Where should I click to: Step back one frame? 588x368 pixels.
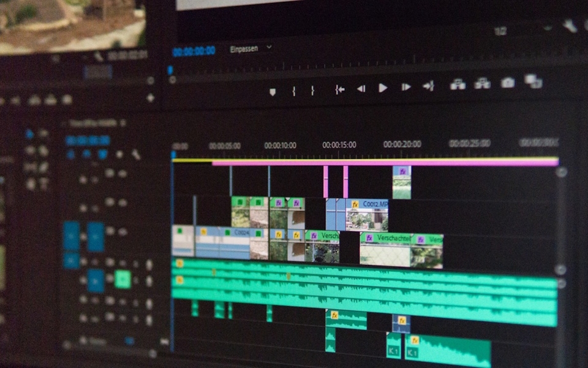pyautogui.click(x=361, y=88)
